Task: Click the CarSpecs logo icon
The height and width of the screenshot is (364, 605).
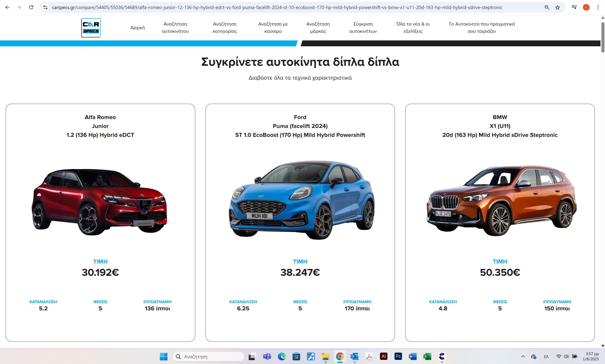Action: pos(91,28)
